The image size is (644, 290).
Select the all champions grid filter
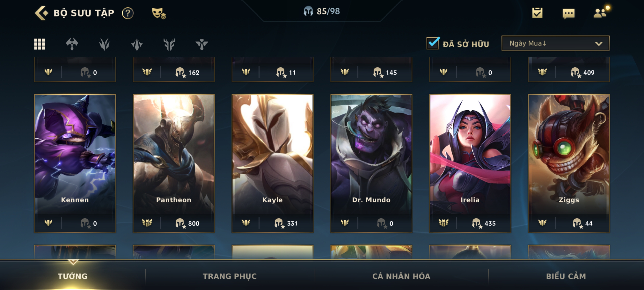[39, 44]
